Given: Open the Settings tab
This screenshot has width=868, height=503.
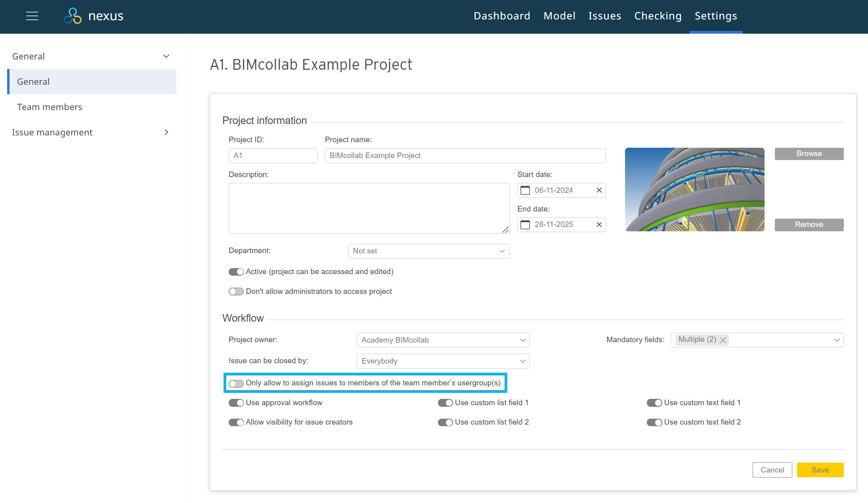Looking at the screenshot, I should 716,16.
